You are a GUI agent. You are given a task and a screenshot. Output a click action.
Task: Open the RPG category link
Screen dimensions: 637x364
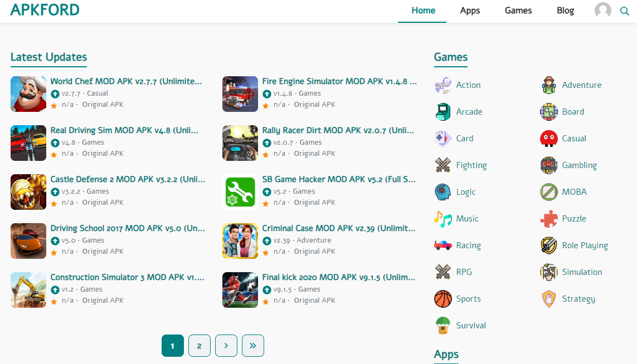coord(464,272)
